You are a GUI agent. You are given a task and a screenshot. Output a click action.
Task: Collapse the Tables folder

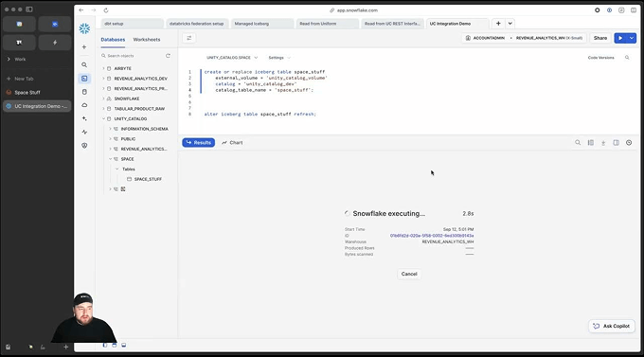coord(117,169)
